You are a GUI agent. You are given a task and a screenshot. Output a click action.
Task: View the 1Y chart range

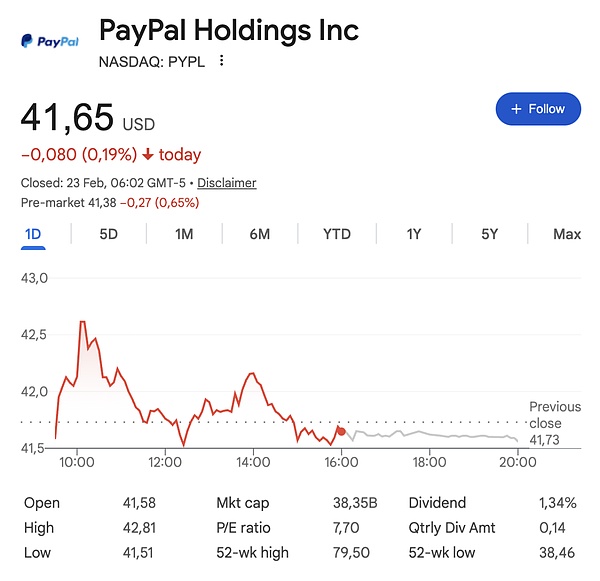413,234
